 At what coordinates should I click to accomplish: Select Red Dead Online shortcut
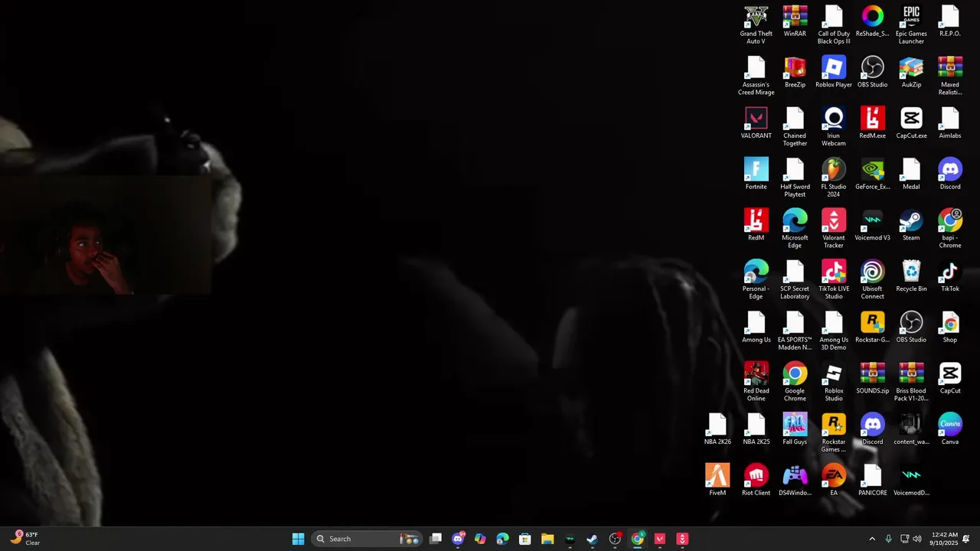click(756, 382)
